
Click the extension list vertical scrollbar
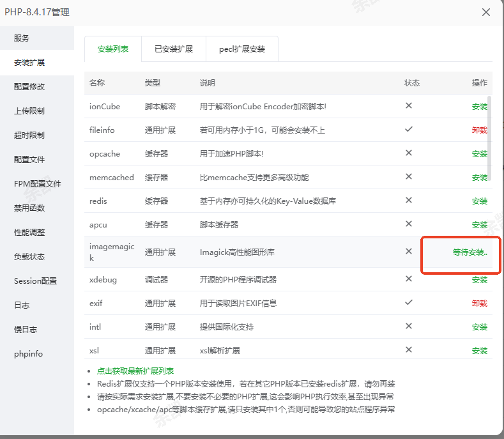click(489, 137)
